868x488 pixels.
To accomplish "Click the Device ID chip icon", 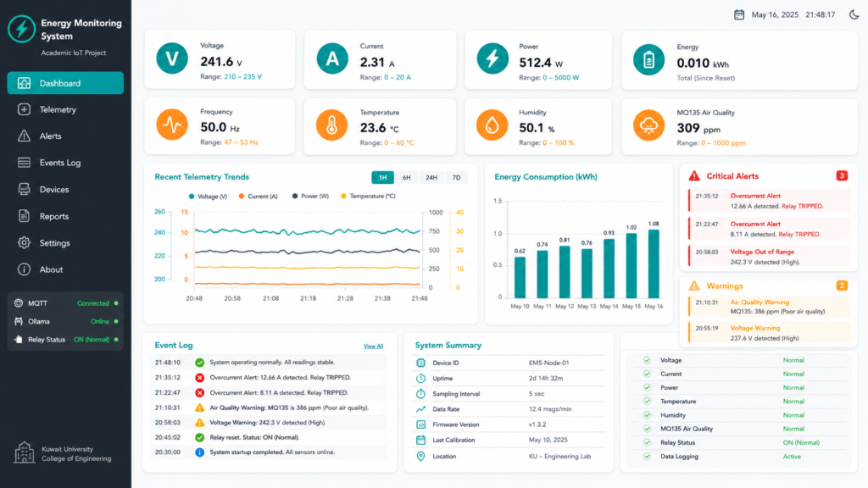I will click(x=420, y=363).
